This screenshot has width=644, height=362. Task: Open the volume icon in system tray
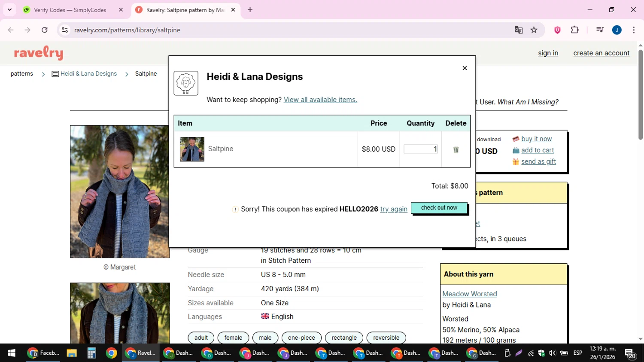(552, 353)
